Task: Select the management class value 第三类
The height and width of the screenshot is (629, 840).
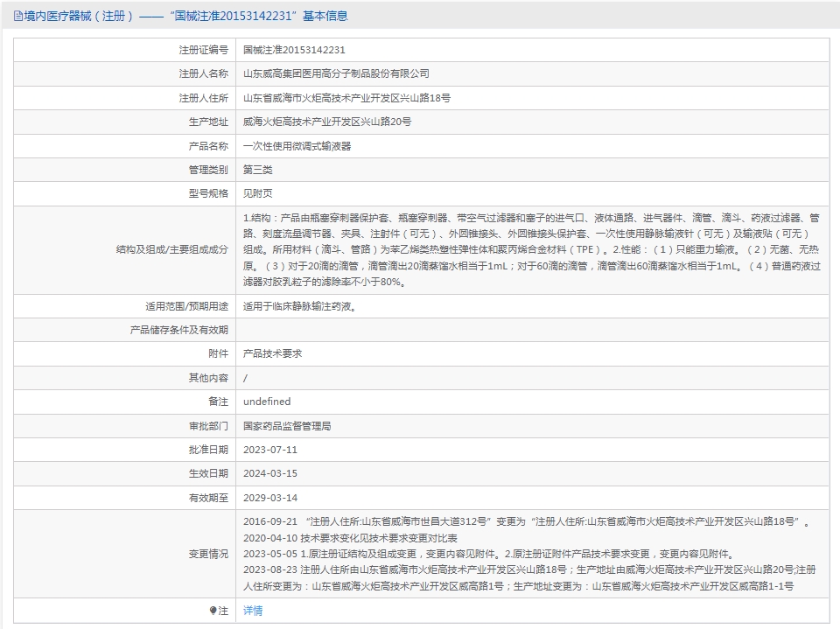Action: [257, 170]
